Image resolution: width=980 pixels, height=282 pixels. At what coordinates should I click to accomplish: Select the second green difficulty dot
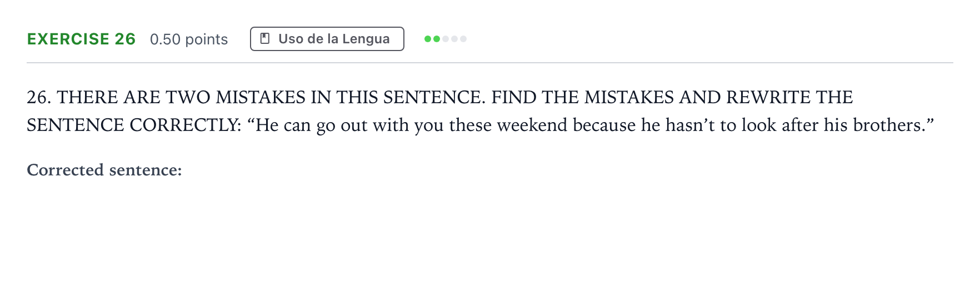(x=437, y=39)
